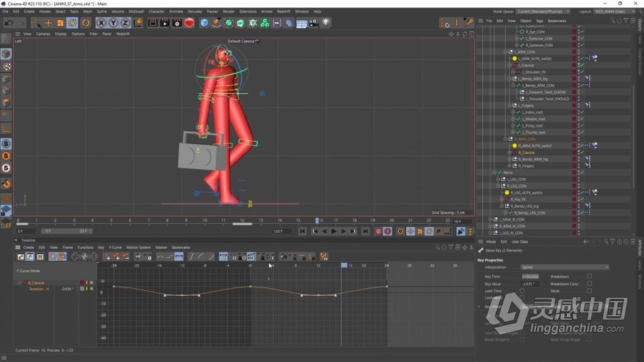Open the Timeline Motion System menu
Screen dimensions: 644x362
(x=138, y=247)
